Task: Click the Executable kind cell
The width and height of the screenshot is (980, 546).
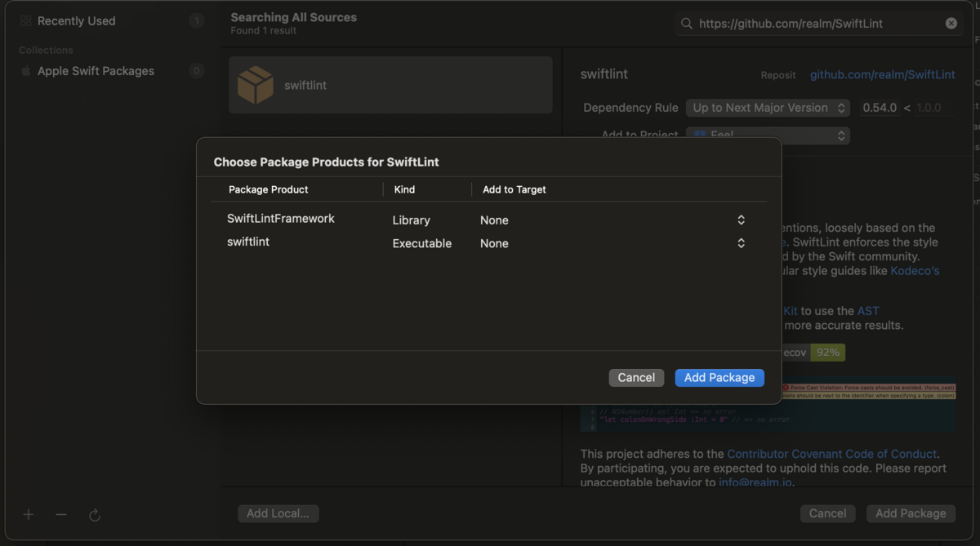Action: pos(422,243)
